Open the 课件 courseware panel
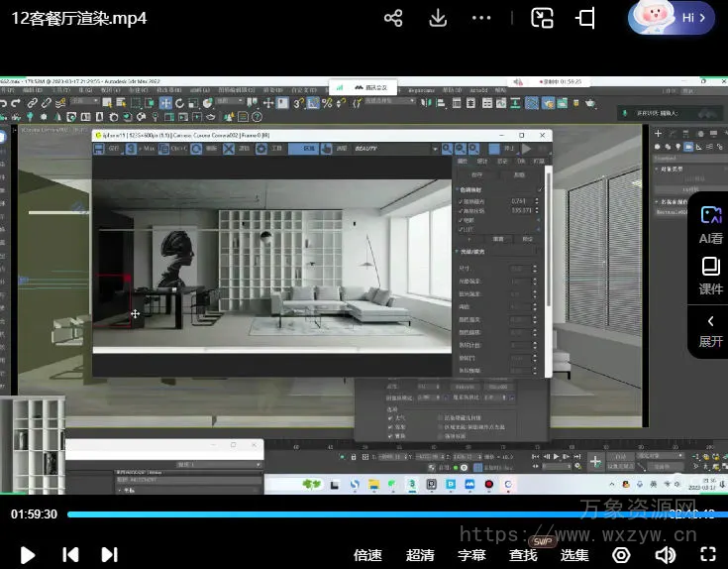Viewport: 728px width, 569px height. (710, 275)
